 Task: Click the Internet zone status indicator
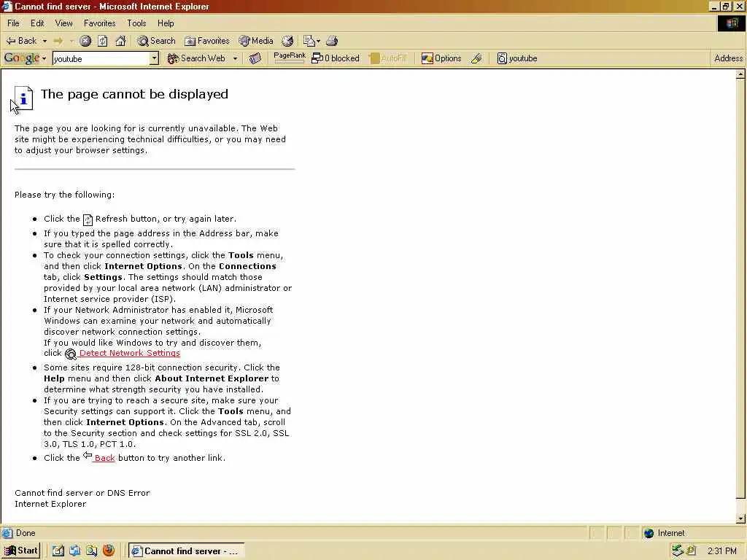(x=663, y=533)
